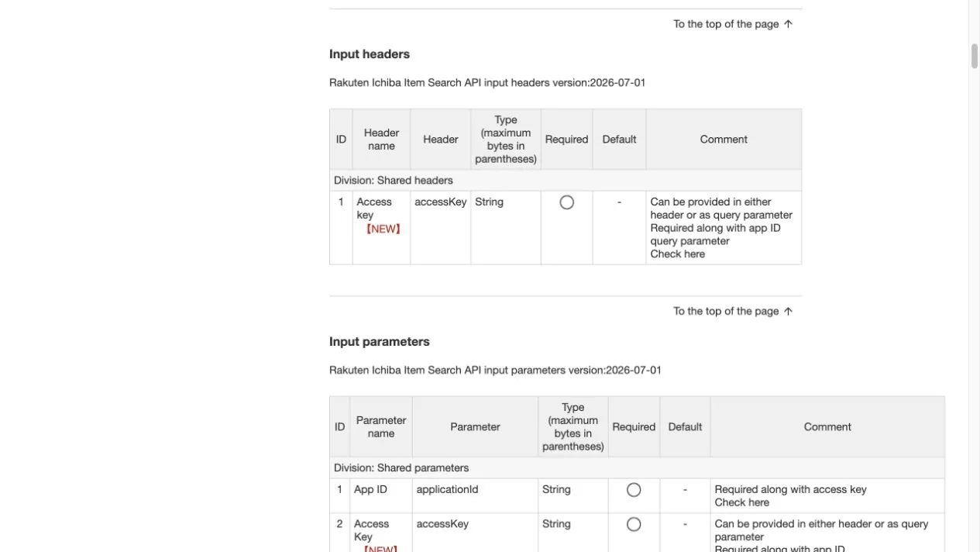The height and width of the screenshot is (552, 980).
Task: Click the 'Comment' column header in parameters table
Action: [x=827, y=427]
